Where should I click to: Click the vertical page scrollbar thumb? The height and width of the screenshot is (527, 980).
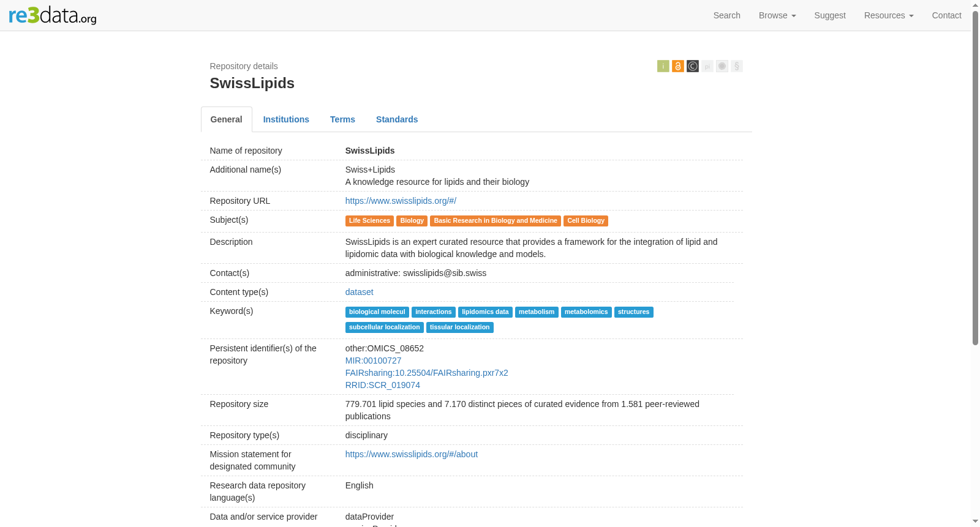(x=975, y=178)
